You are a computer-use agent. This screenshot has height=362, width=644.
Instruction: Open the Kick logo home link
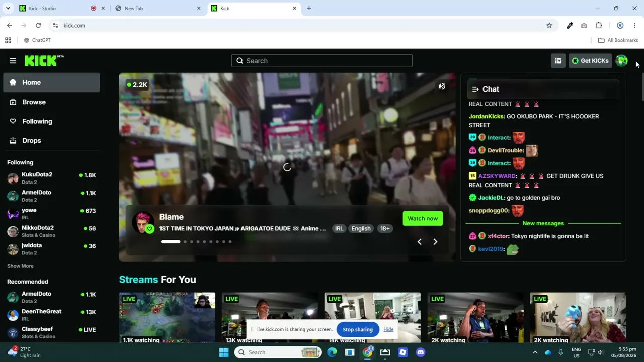tap(44, 61)
